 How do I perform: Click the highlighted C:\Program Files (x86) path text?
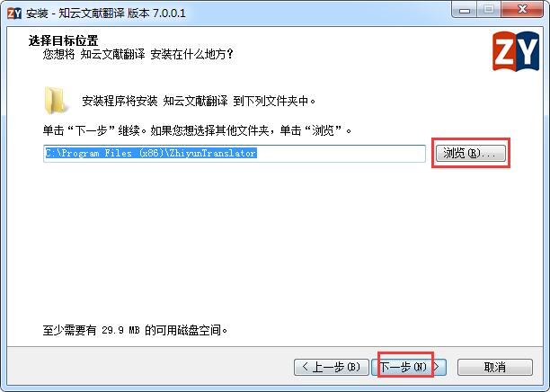151,153
